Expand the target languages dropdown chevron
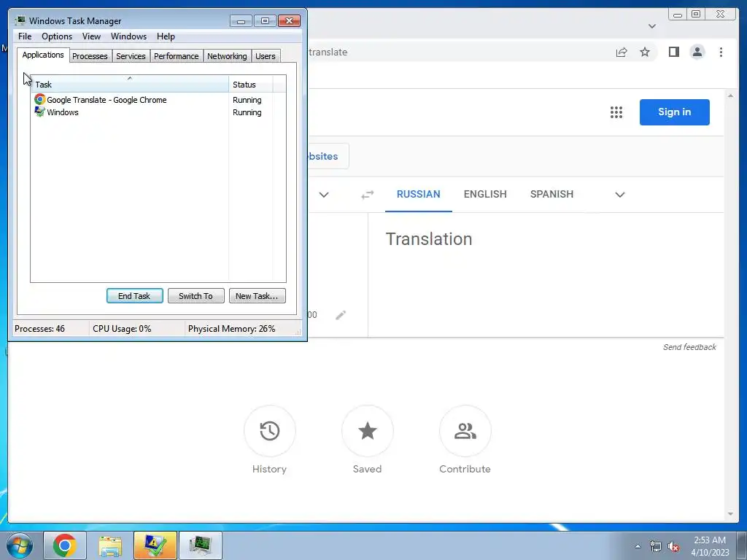Viewport: 747px width, 560px height. click(620, 195)
